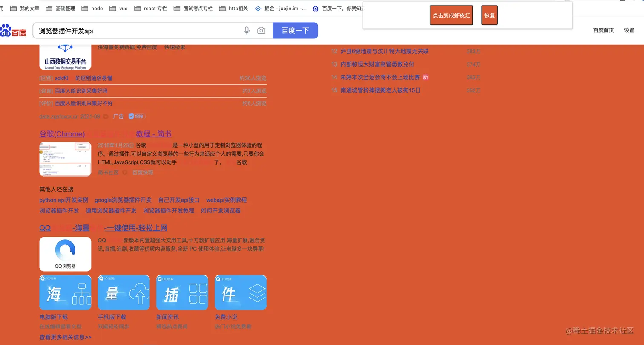This screenshot has width=644, height=345.
Task: Open the http相关 bookmark folder
Action: (x=233, y=8)
